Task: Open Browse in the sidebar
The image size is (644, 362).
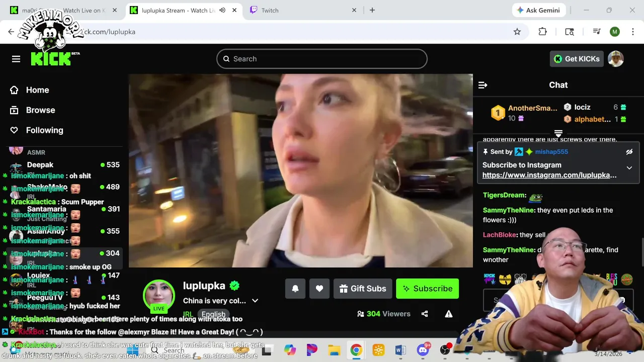Action: point(33,110)
